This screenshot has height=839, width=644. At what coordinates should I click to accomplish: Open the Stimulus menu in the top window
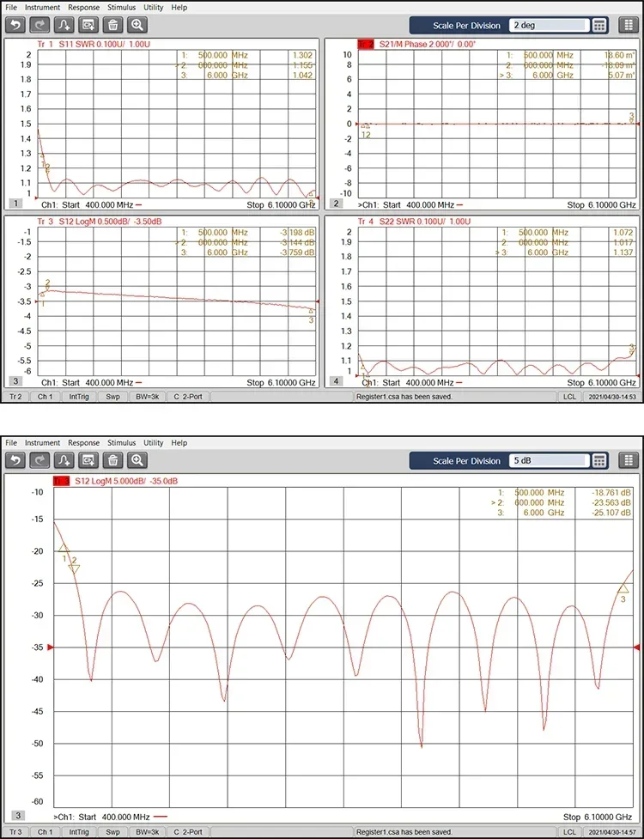(x=121, y=8)
